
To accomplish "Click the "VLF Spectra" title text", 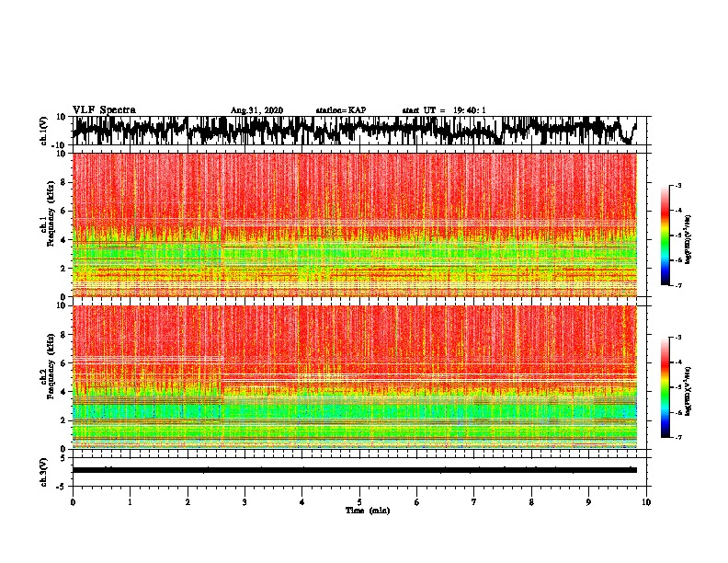I will coord(104,110).
